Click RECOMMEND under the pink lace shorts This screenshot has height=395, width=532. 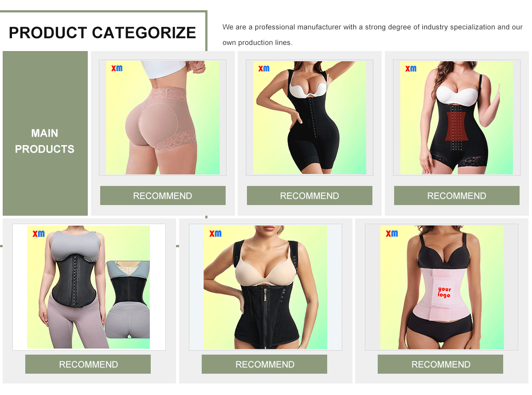163,196
